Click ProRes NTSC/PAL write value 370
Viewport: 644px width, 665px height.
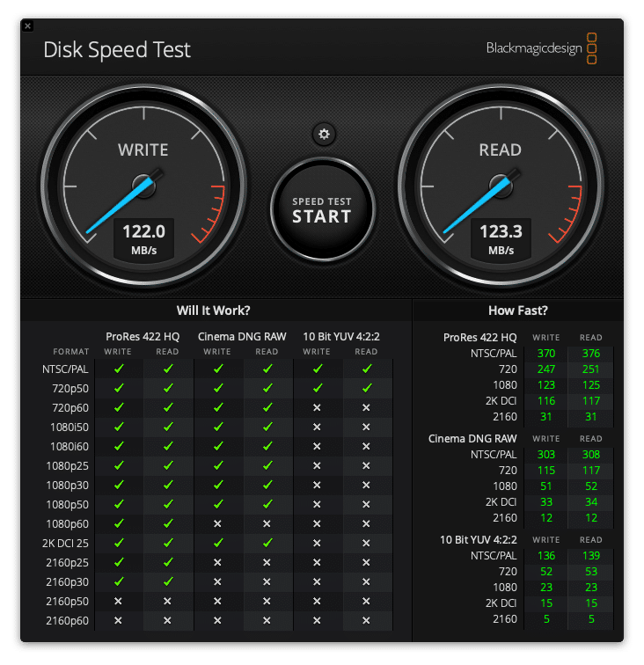[546, 354]
